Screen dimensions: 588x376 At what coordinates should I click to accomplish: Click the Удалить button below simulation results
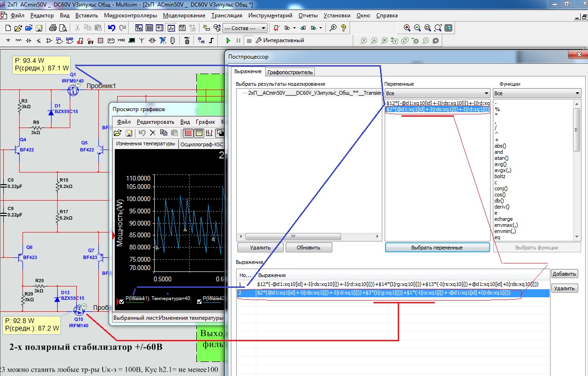(x=260, y=247)
